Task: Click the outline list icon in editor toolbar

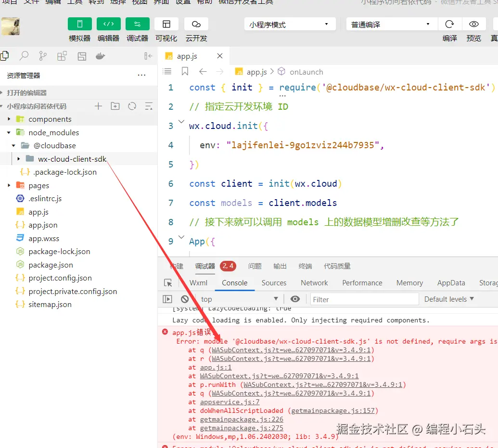Action: coord(167,72)
